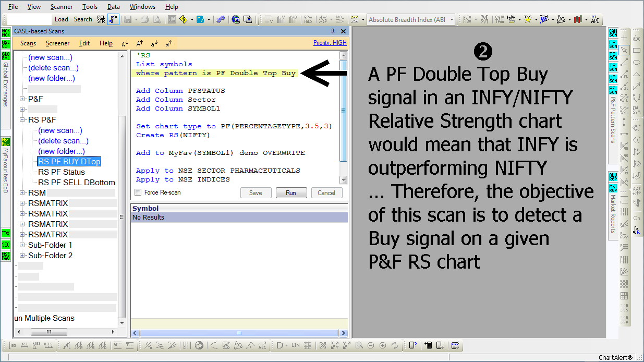This screenshot has height=362, width=644.
Task: Click the symbol input field in toolbar
Action: (29, 19)
